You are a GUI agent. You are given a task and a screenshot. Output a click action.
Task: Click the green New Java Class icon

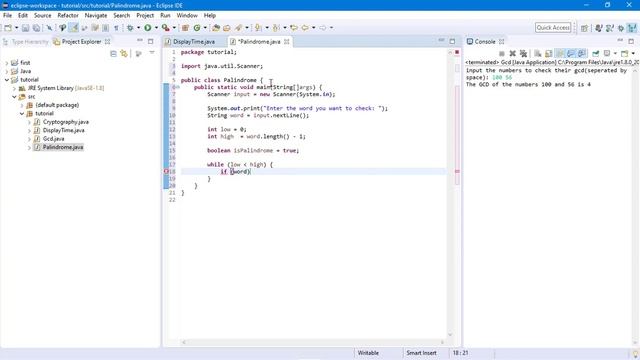197,28
